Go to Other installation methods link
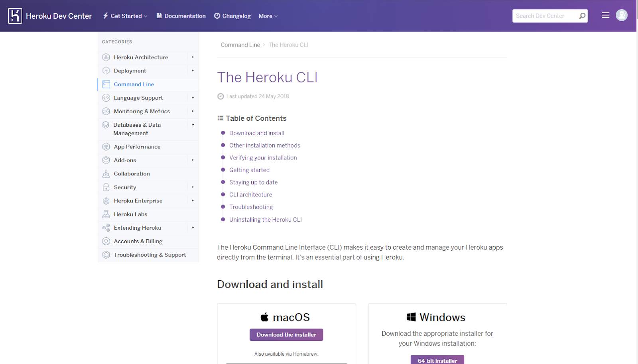638x364 pixels. click(265, 146)
